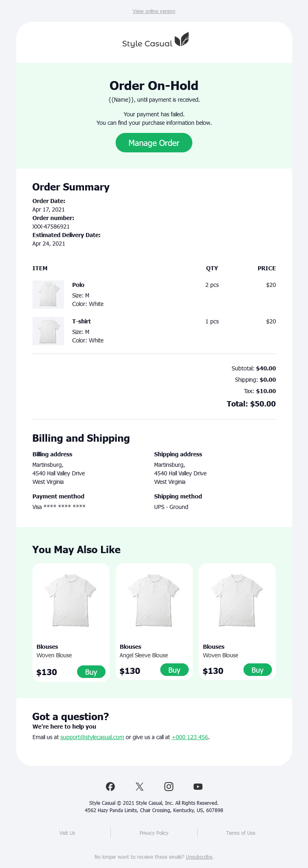308x868 pixels.
Task: Click the Style Casual leaf logo
Action: (x=182, y=39)
